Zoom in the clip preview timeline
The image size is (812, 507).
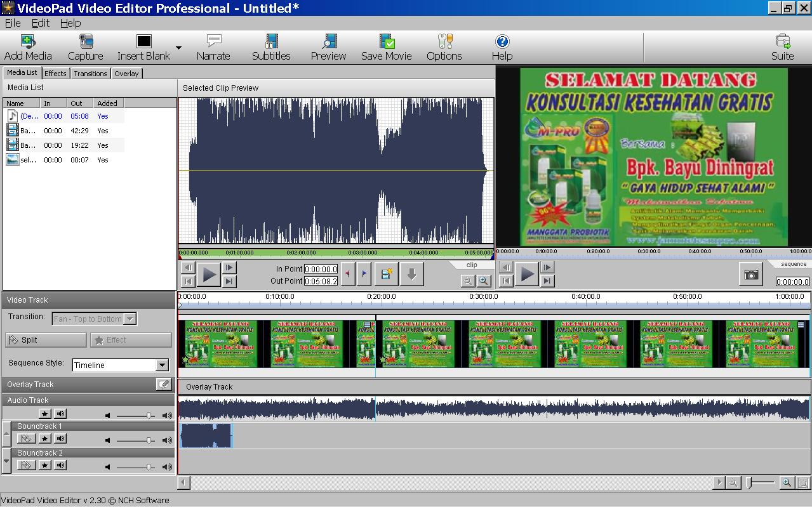click(x=483, y=280)
